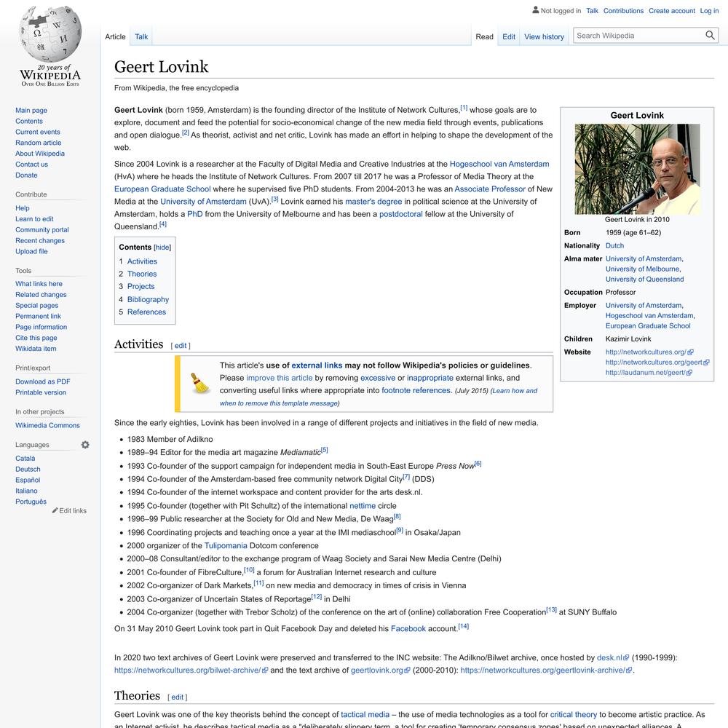Open Recent changes link
The width and height of the screenshot is (728, 728).
click(x=40, y=240)
